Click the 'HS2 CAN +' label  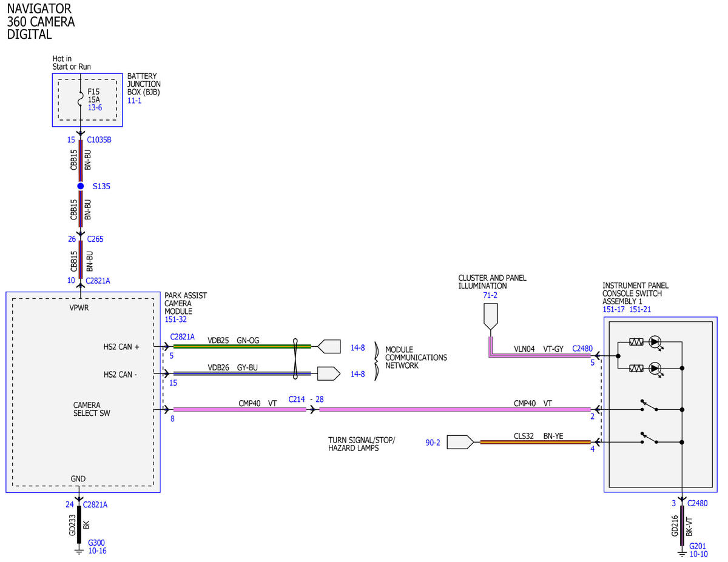[x=121, y=347]
